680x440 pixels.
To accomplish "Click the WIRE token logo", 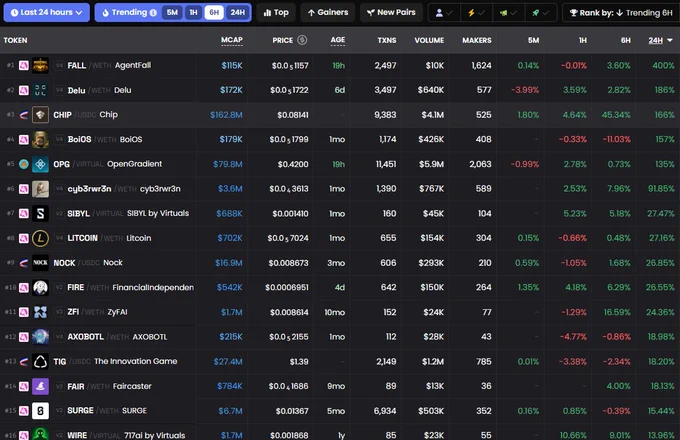I will pos(40,434).
